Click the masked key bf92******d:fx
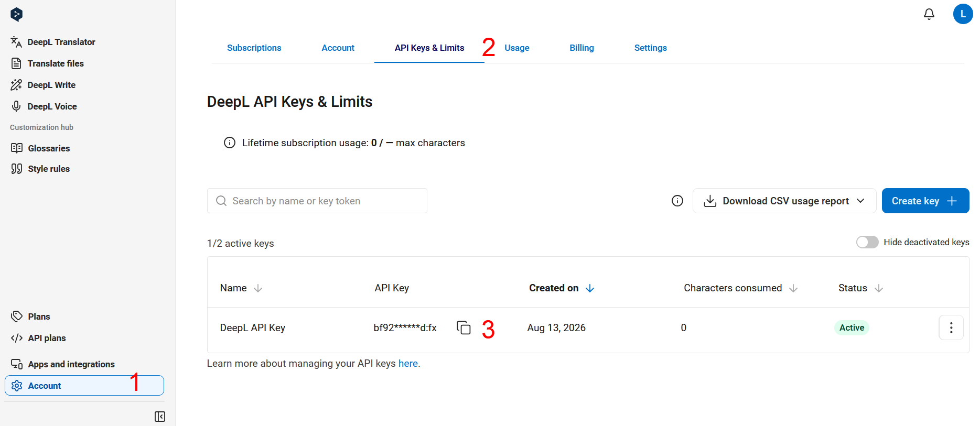This screenshot has height=426, width=980. [x=405, y=328]
